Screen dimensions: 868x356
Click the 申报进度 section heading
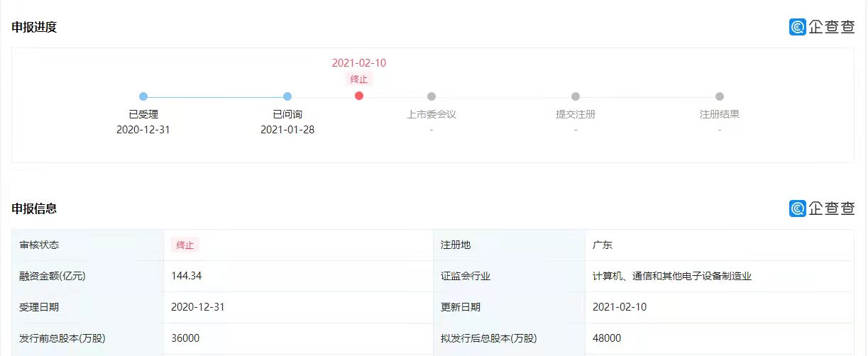point(34,27)
